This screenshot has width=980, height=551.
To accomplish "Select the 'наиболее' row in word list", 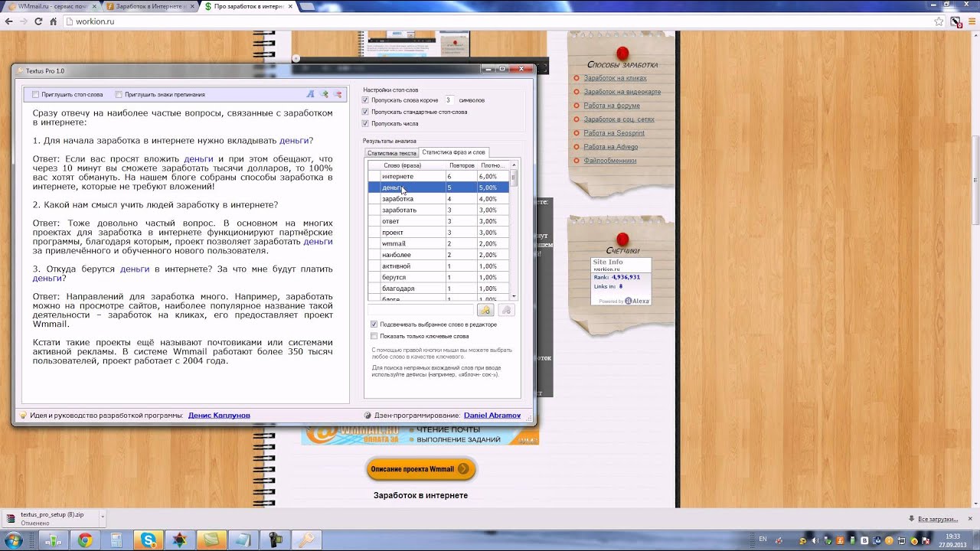I will coord(439,255).
